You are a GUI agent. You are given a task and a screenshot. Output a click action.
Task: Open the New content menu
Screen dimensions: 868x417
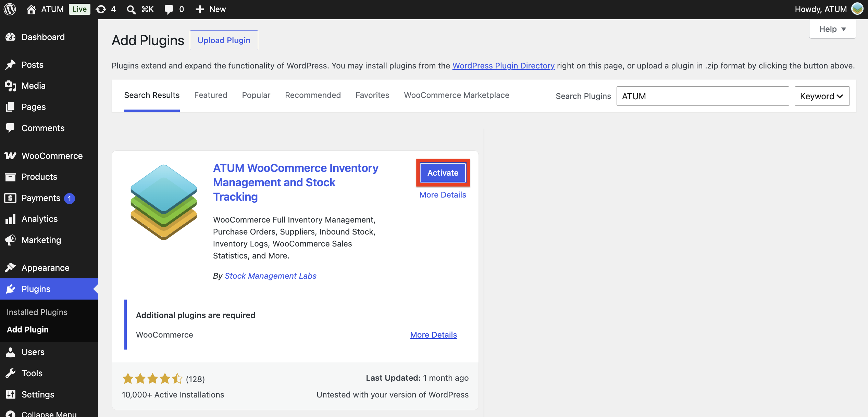[210, 9]
